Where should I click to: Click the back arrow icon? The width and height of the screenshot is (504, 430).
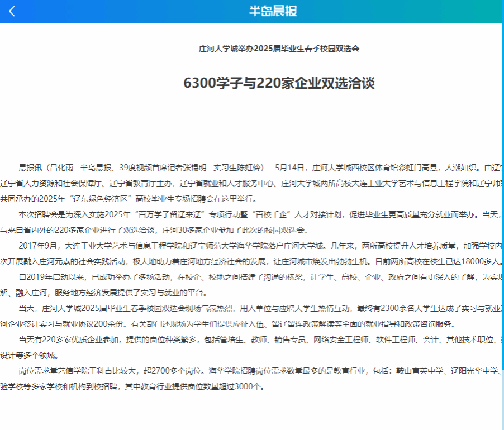pyautogui.click(x=12, y=11)
